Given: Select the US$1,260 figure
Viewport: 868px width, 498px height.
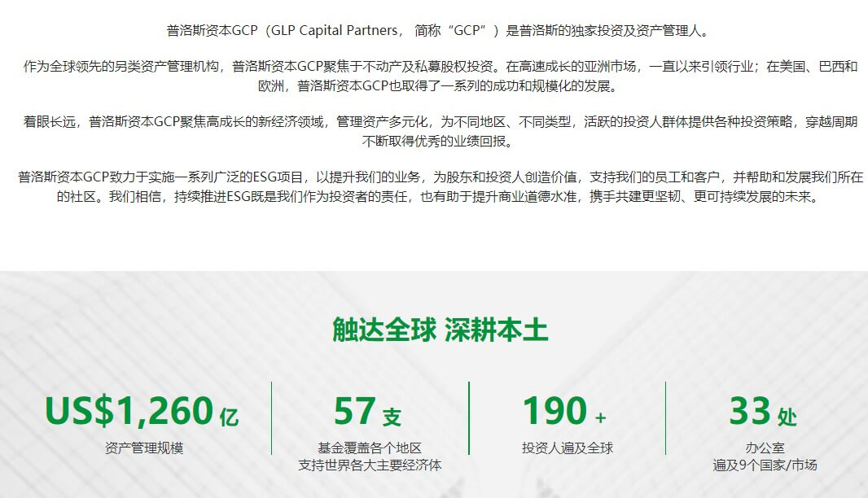Looking at the screenshot, I should [x=129, y=411].
